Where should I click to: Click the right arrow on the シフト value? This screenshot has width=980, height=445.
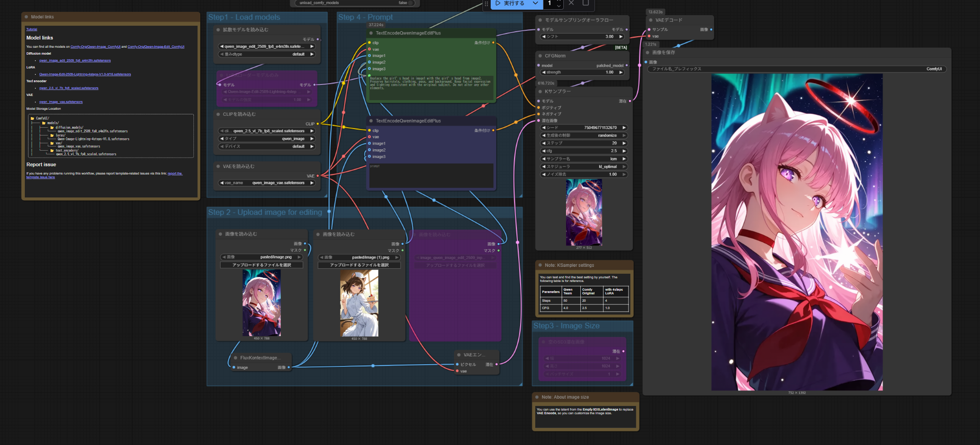(621, 37)
